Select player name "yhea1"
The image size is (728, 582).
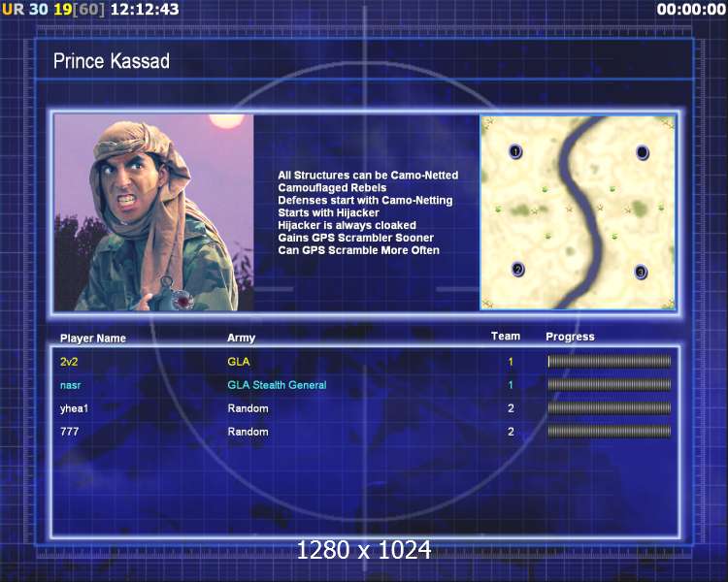74,408
